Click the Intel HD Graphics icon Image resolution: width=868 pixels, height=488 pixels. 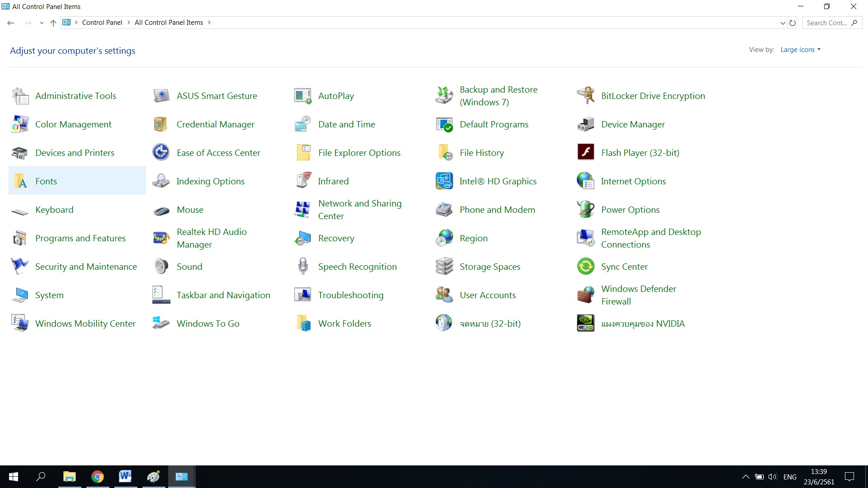point(444,181)
